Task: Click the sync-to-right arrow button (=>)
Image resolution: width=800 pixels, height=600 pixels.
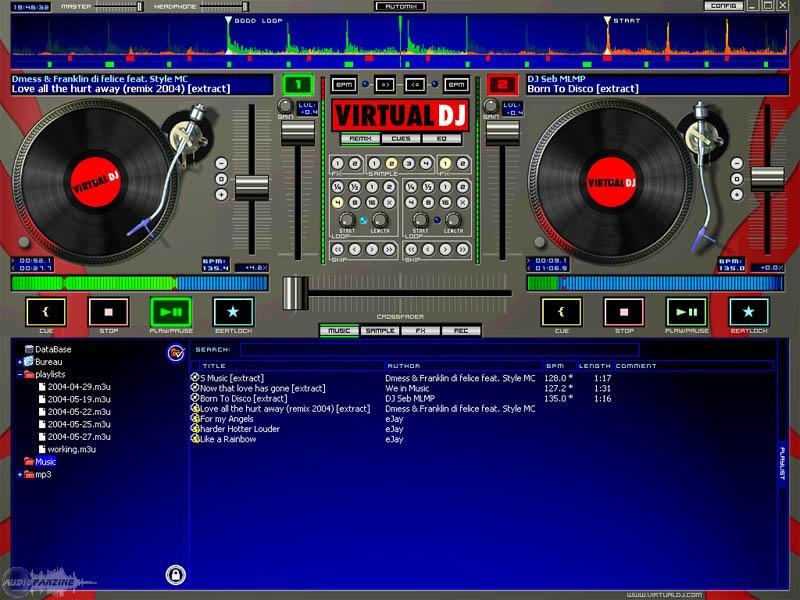Action: tap(385, 85)
